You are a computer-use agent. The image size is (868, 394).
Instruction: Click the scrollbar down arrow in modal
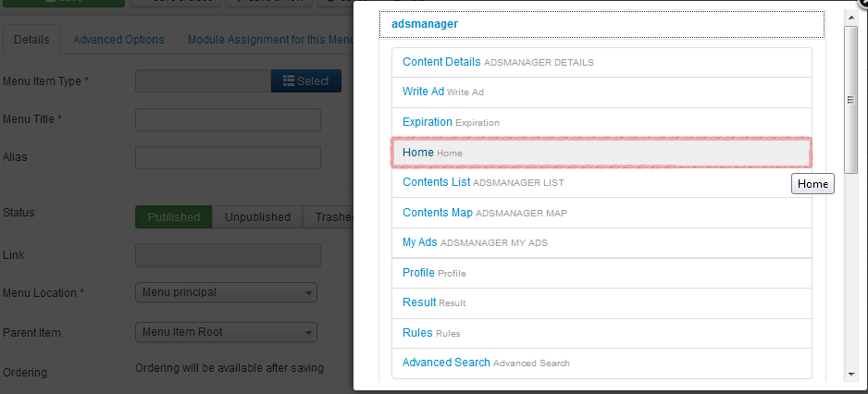851,375
